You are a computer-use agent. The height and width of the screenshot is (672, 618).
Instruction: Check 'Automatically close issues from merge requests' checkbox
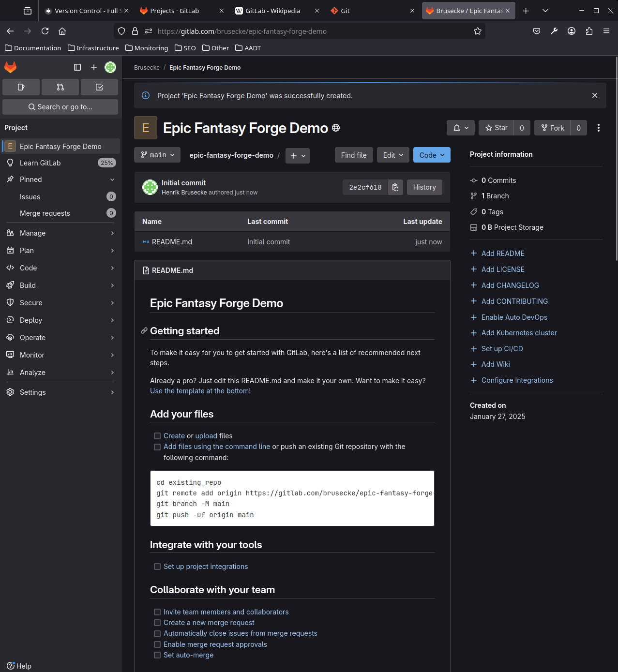click(157, 634)
